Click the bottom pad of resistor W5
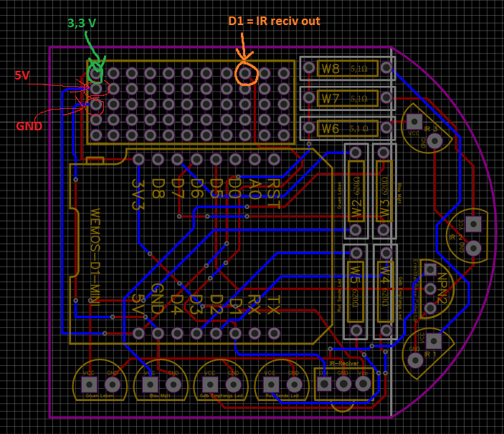 [356, 330]
